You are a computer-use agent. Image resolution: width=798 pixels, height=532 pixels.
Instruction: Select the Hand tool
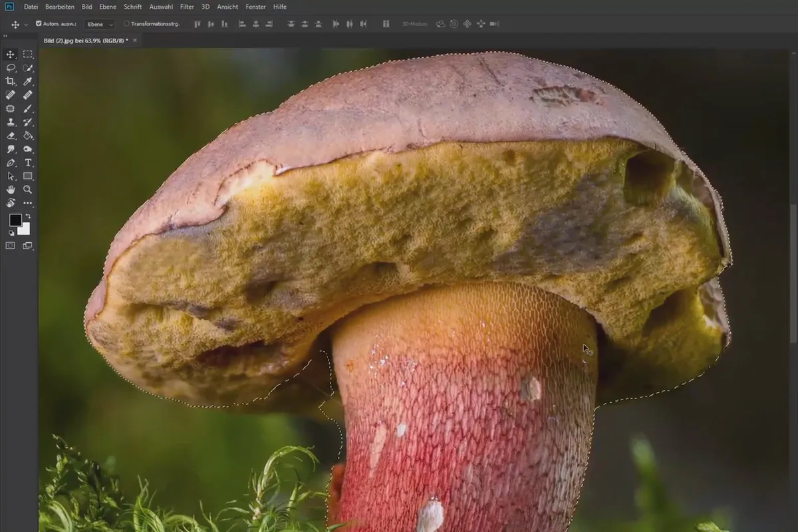(11, 190)
